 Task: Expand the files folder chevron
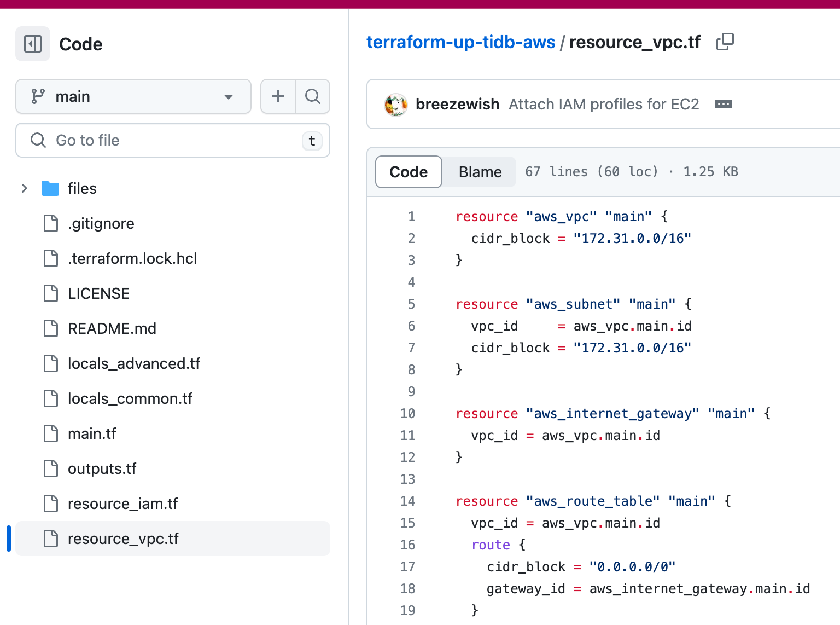[x=25, y=188]
